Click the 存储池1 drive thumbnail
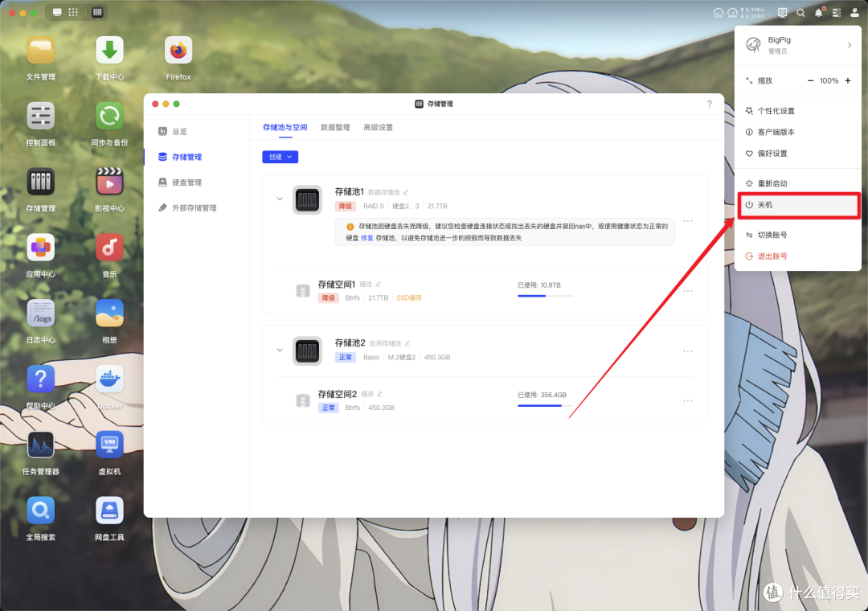 click(307, 199)
